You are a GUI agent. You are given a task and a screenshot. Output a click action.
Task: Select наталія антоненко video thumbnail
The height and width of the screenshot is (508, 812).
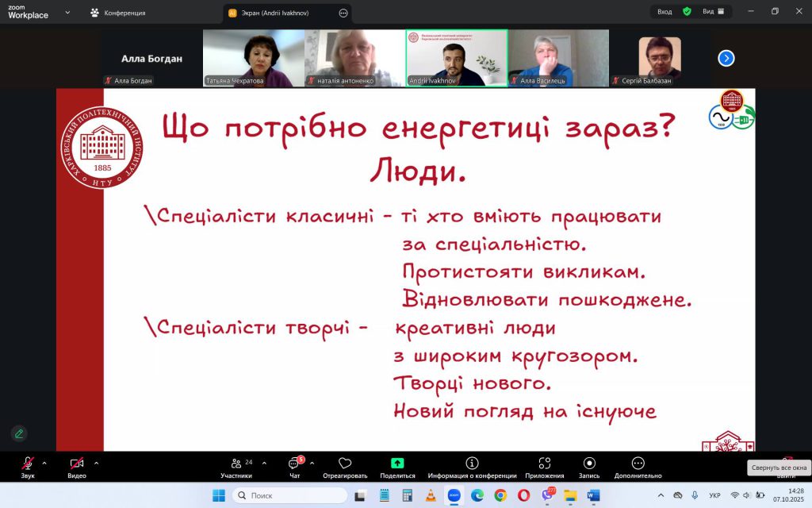point(354,57)
